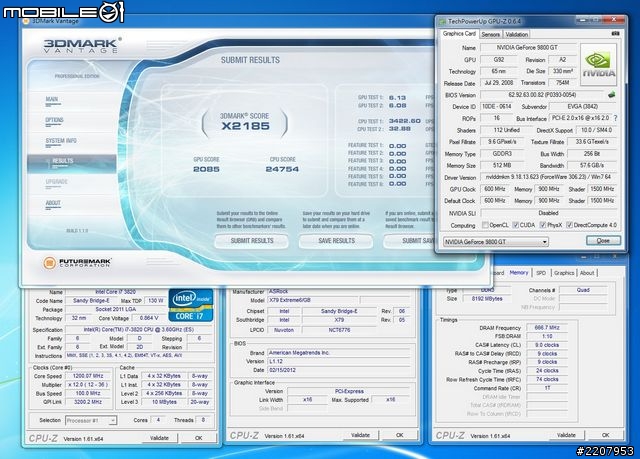Open OPTIONS in 3DMark sidebar

pyautogui.click(x=54, y=120)
